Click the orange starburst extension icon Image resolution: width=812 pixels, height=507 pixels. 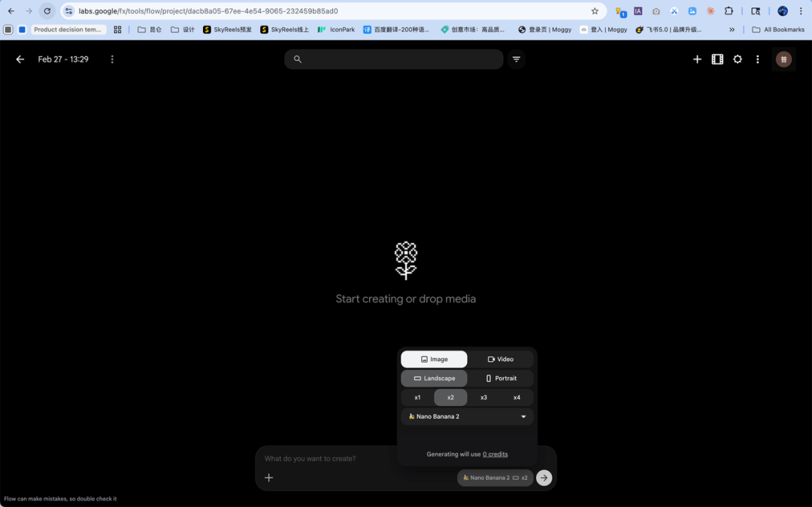[x=710, y=11]
